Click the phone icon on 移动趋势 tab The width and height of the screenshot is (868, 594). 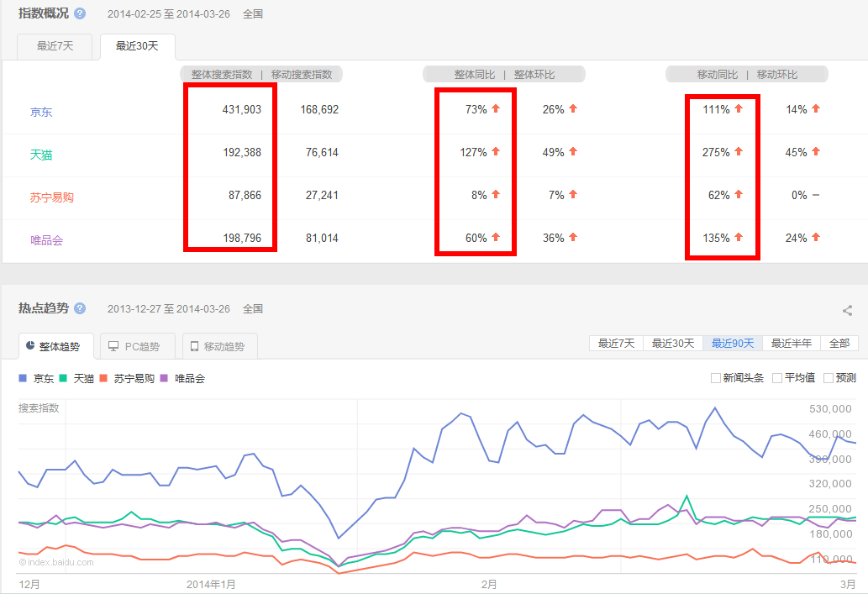(194, 346)
